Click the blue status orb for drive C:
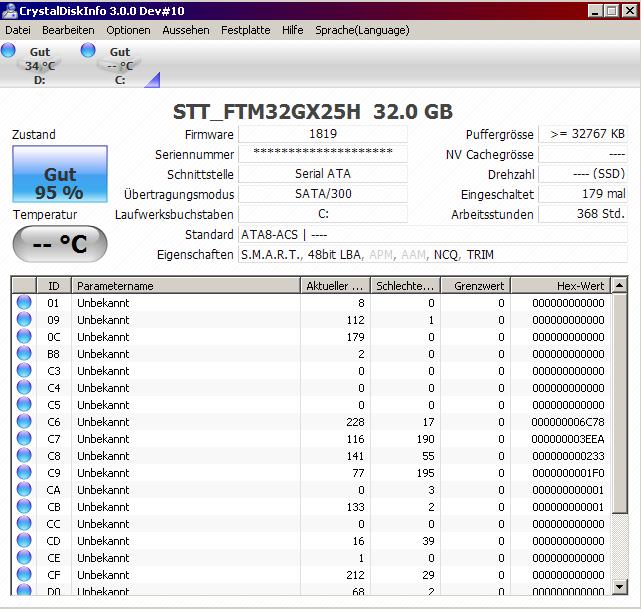Screen dimensions: 641x609 (x=88, y=51)
